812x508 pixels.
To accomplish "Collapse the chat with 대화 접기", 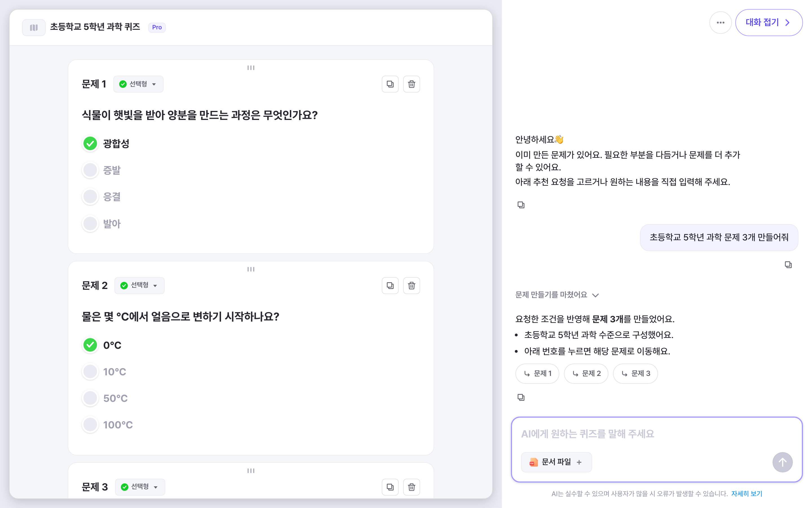I will coord(769,23).
